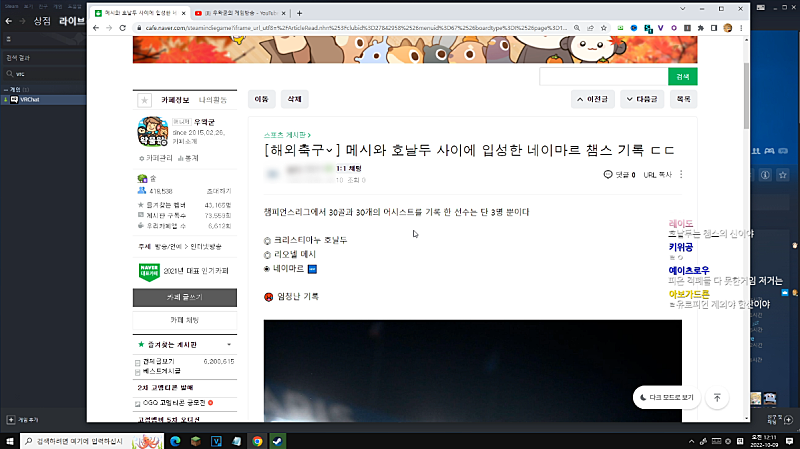The width and height of the screenshot is (800, 449).
Task: Click the 카페 글쓰기 button
Action: (185, 297)
